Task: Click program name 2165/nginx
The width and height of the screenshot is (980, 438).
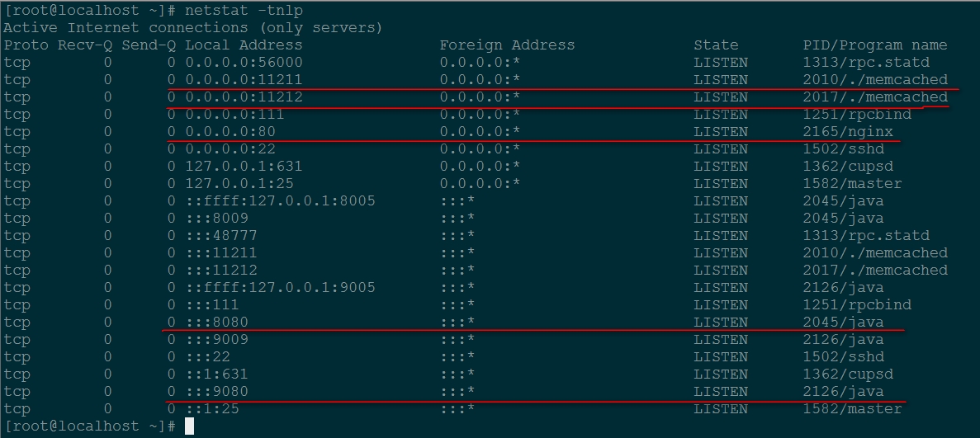Action: pos(848,132)
